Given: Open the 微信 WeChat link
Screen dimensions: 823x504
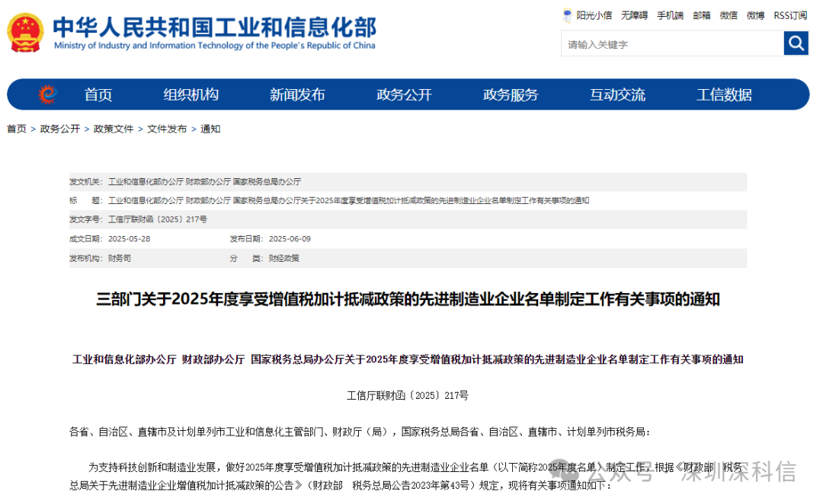Looking at the screenshot, I should coord(729,14).
